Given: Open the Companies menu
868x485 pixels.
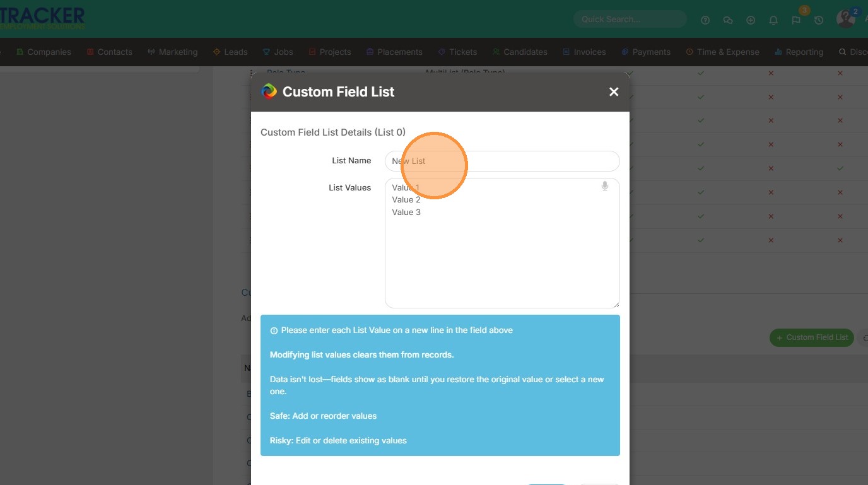Looking at the screenshot, I should 44,52.
